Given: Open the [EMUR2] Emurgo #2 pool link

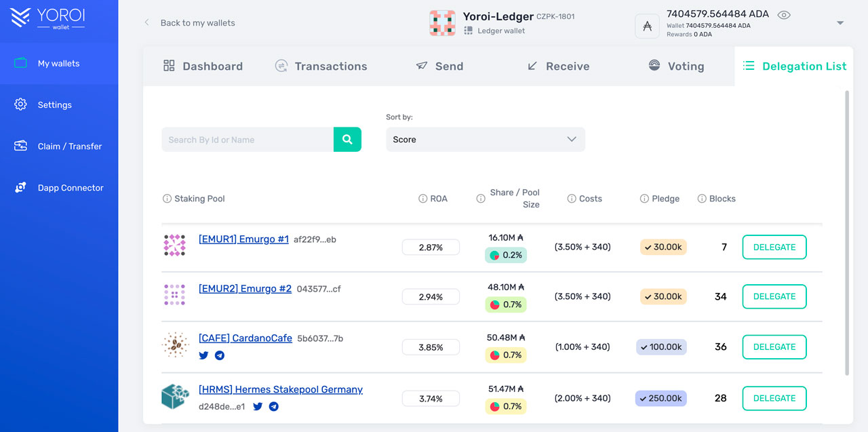Looking at the screenshot, I should tap(245, 288).
